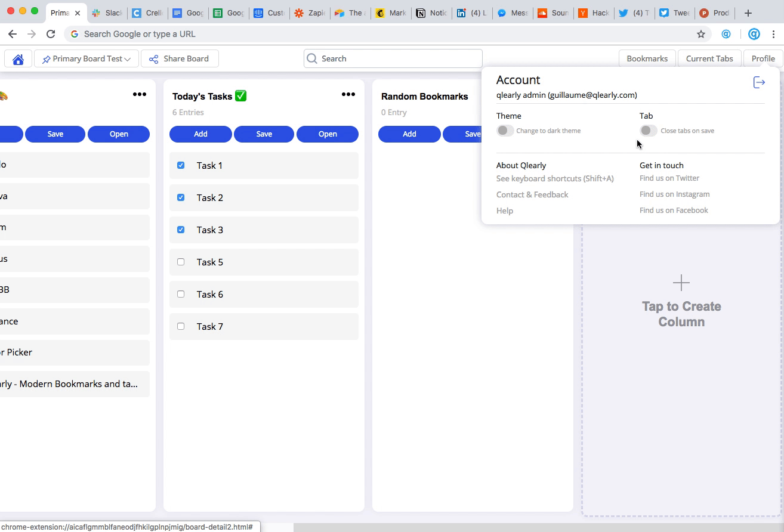Check the Task 6 checkbox
Image resolution: width=784 pixels, height=532 pixels.
[x=181, y=294]
